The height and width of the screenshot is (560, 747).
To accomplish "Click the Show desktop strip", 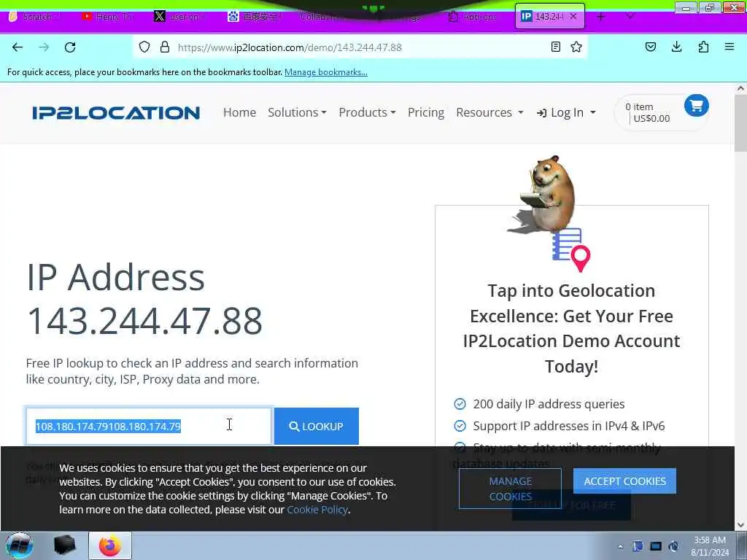I will pos(743,545).
